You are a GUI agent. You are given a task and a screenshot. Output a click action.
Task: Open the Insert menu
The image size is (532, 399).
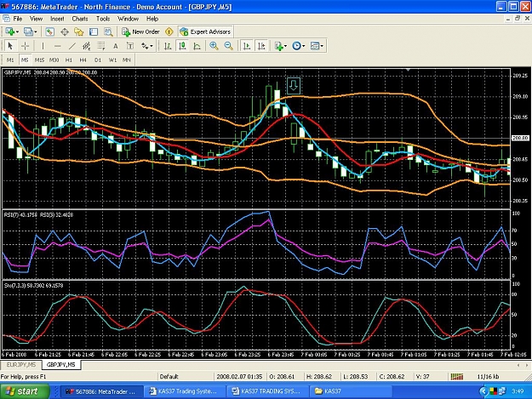point(57,19)
